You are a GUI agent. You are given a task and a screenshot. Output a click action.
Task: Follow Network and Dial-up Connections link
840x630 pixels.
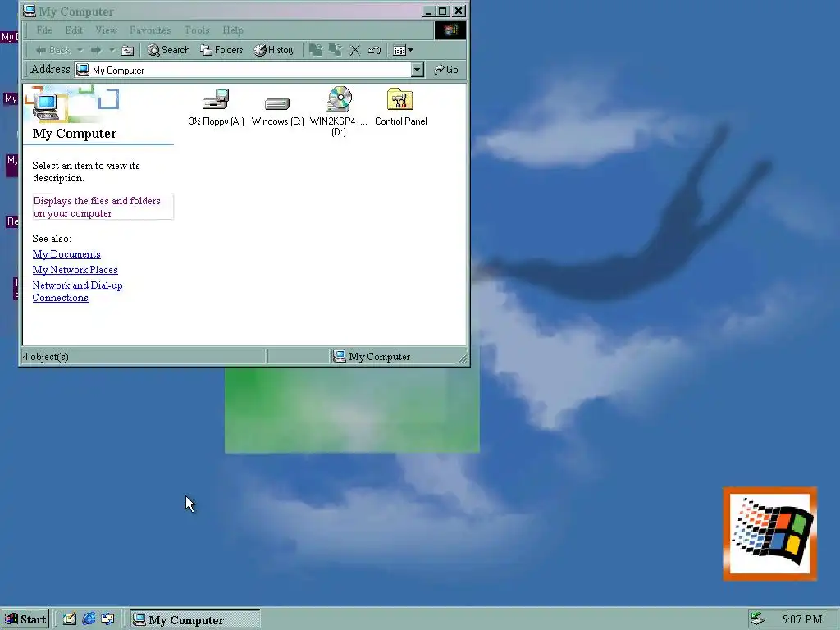[77, 292]
